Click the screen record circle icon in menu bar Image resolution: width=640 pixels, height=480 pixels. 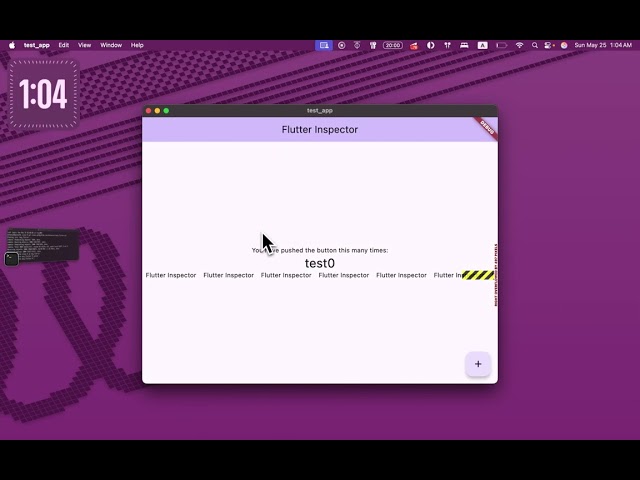342,45
